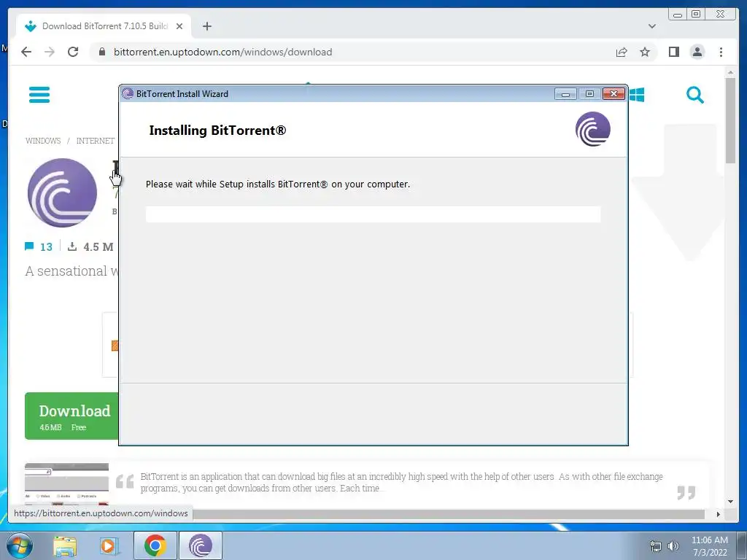
Task: Reload the Chrome page
Action: click(x=73, y=52)
